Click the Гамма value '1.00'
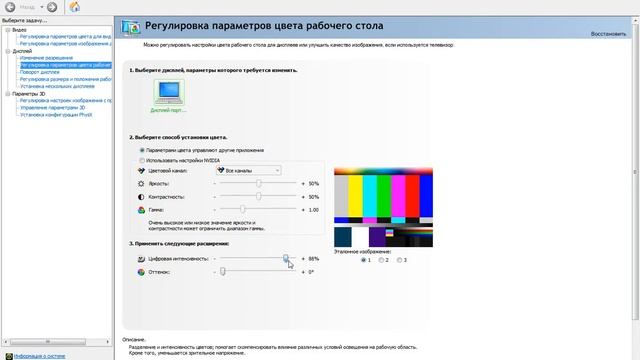Image resolution: width=640 pixels, height=360 pixels. [x=313, y=210]
